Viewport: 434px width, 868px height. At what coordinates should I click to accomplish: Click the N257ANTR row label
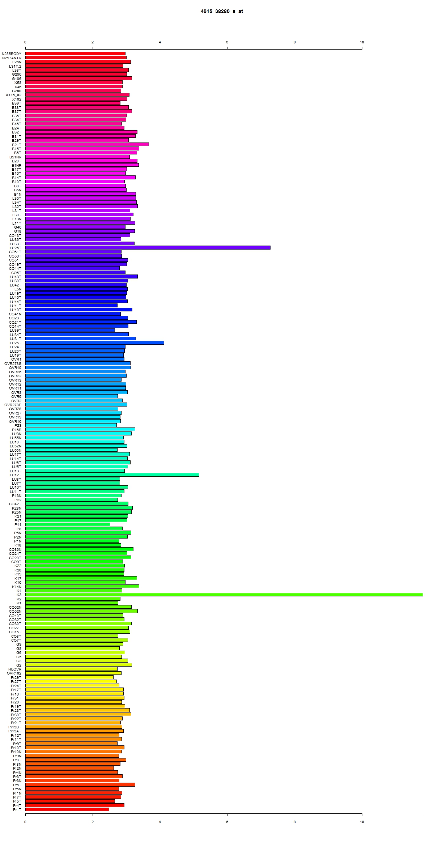point(12,58)
